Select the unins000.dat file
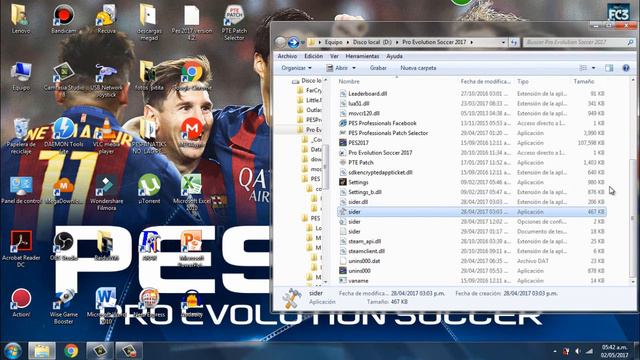640x360 pixels. pyautogui.click(x=364, y=261)
